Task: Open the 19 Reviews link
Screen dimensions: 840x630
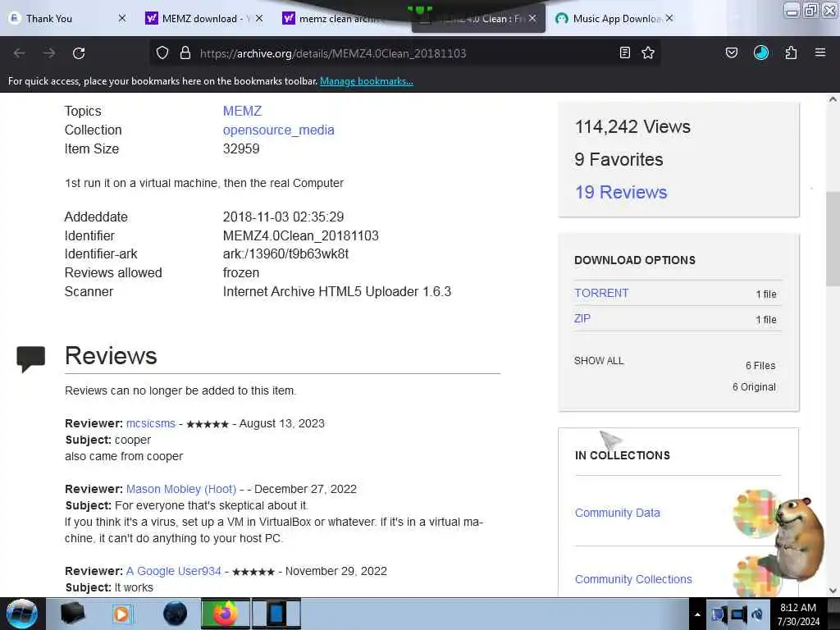Action: pos(621,192)
